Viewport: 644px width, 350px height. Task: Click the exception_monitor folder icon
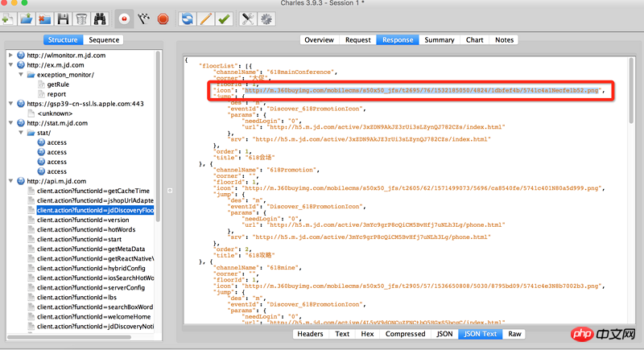tap(31, 75)
